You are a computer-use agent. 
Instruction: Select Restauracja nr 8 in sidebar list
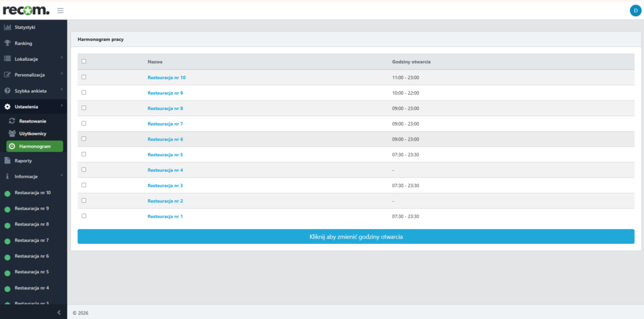(x=31, y=224)
